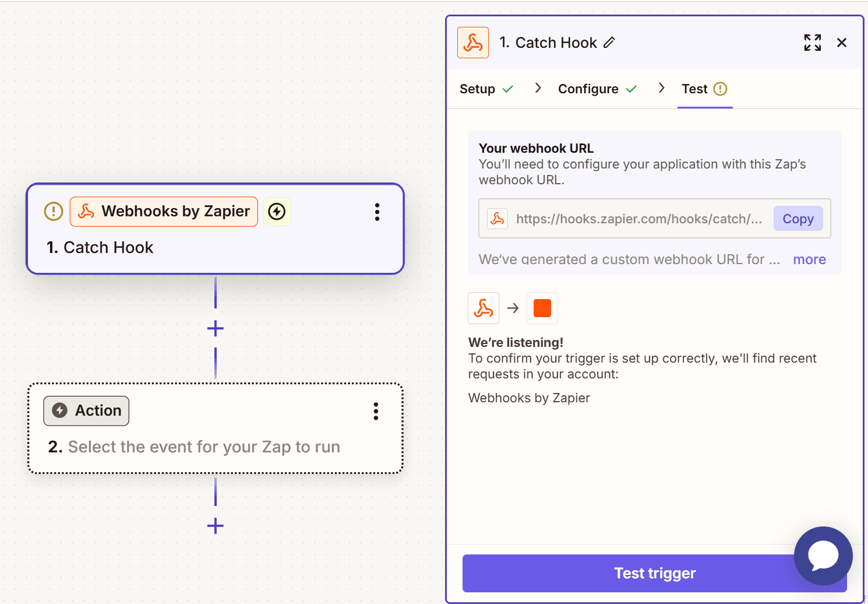Click the warning icon on the Catch Hook step
The image size is (868, 604).
pyautogui.click(x=53, y=211)
